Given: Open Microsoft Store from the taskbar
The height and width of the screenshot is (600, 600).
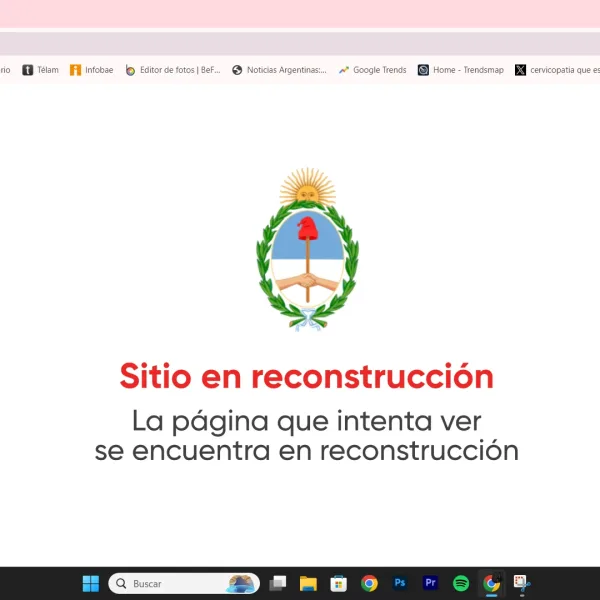Looking at the screenshot, I should tap(339, 583).
